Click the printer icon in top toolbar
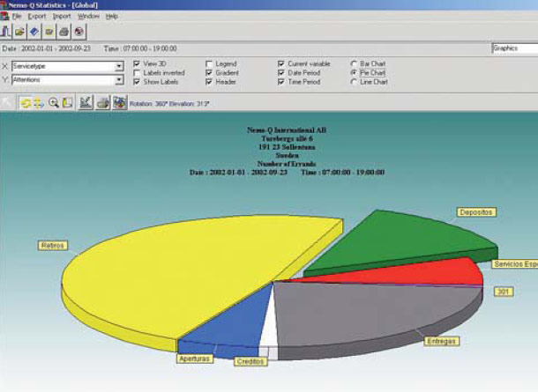The height and width of the screenshot is (392, 538). (64, 31)
